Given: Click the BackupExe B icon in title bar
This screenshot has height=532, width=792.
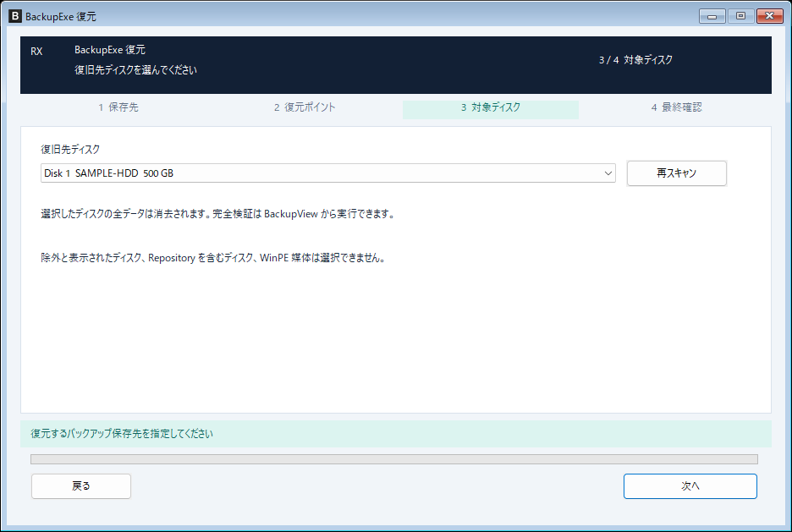Looking at the screenshot, I should click(x=15, y=16).
